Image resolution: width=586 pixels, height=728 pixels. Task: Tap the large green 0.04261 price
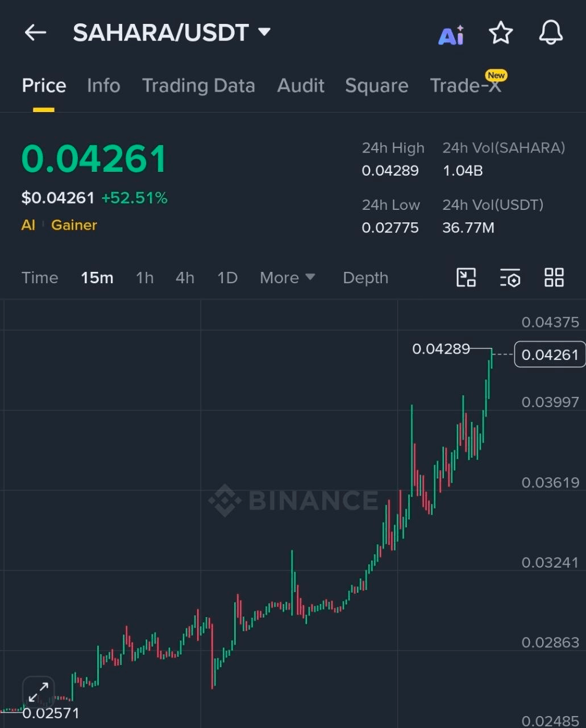tap(94, 159)
